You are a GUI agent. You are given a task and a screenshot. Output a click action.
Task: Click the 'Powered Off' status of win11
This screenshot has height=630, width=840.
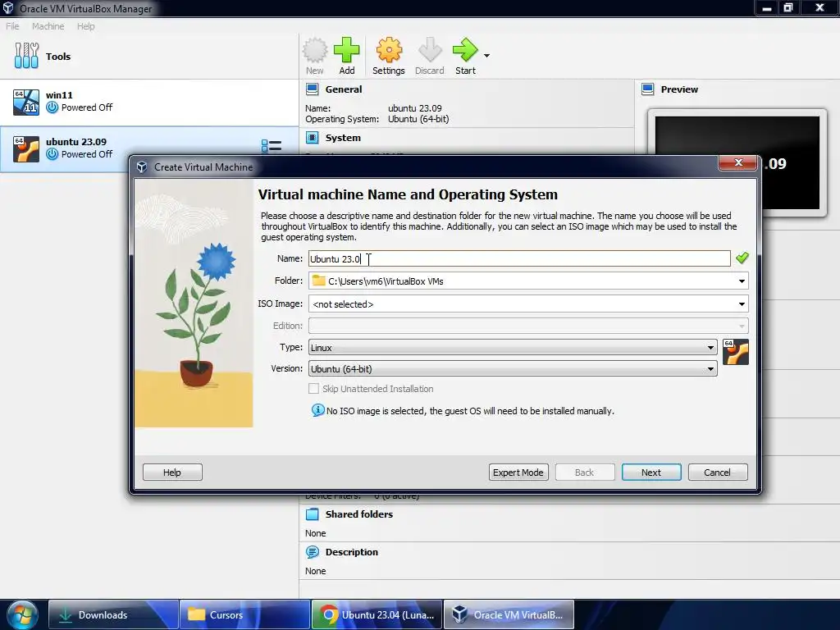click(87, 107)
